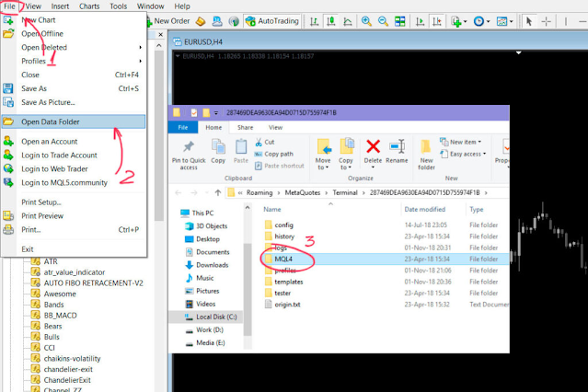This screenshot has width=588, height=392.
Task: Click Copy path in Clipboard group
Action: [x=273, y=155]
